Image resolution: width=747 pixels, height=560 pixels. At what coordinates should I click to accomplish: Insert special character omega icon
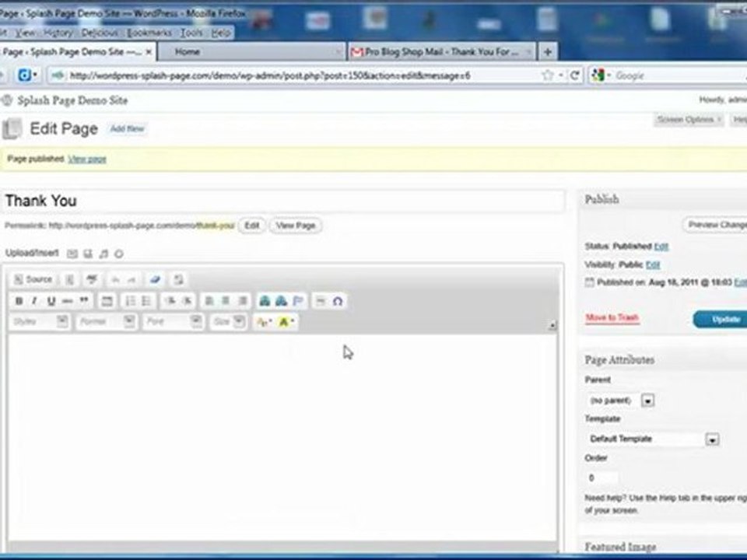tap(337, 301)
